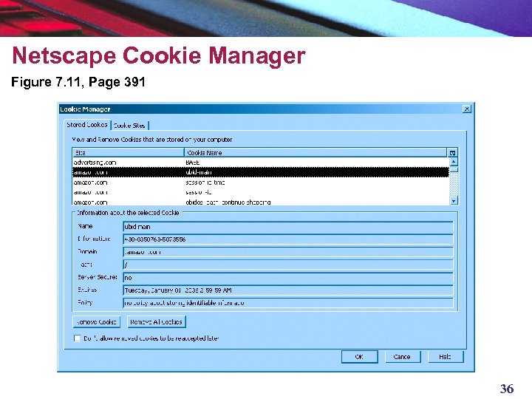The height and width of the screenshot is (399, 532).
Task: Click the Domain field showing .amazon.com
Action: [x=287, y=252]
